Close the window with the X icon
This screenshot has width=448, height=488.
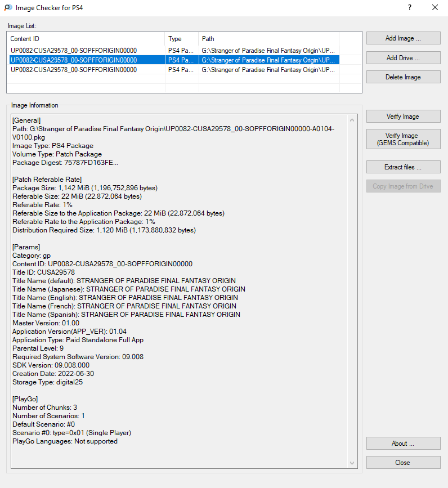(x=435, y=7)
